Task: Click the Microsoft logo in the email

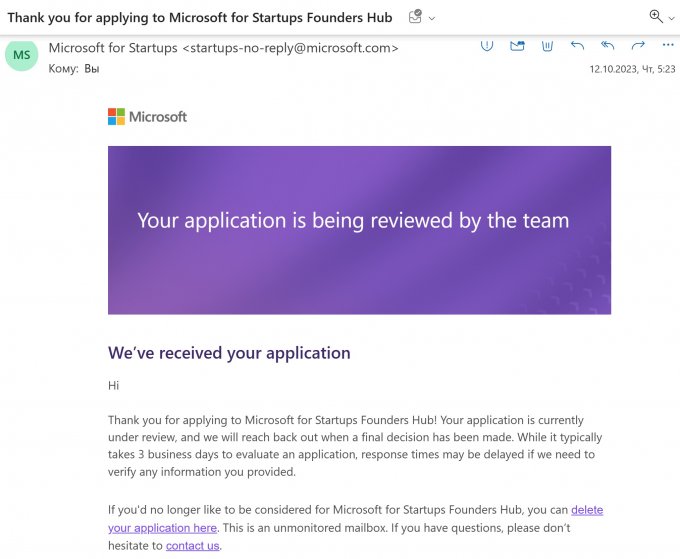Action: coord(147,117)
